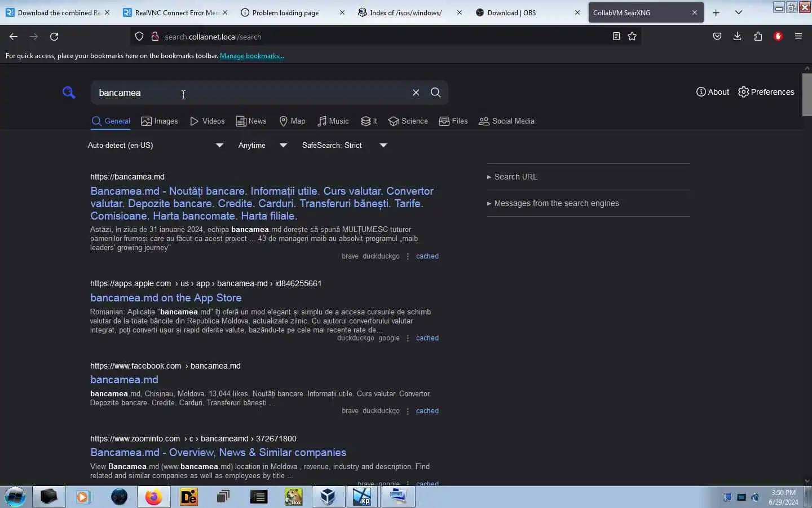Screen dimensions: 812x508
Task: Click the SearXNG magnifier logo
Action: (69, 93)
